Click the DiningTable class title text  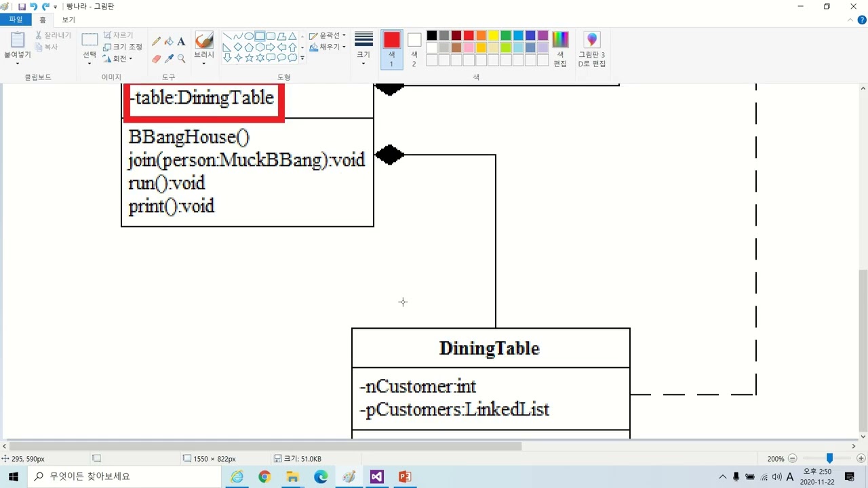click(489, 348)
